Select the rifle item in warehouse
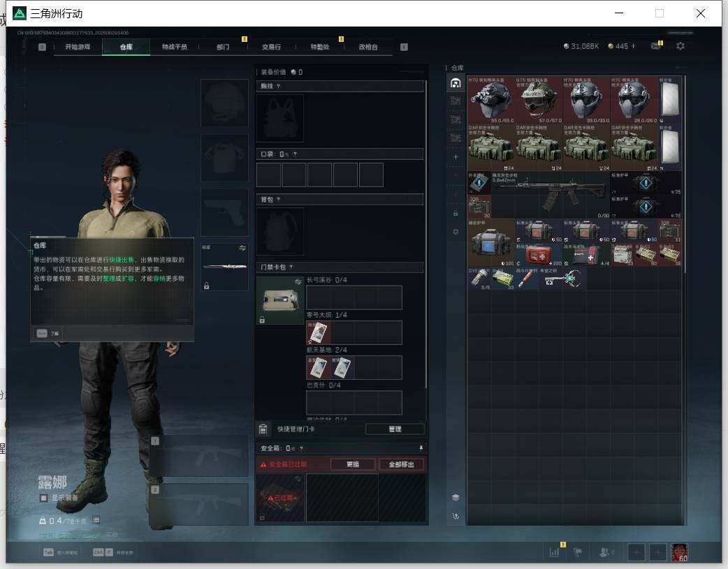This screenshot has height=569, width=728. click(550, 195)
